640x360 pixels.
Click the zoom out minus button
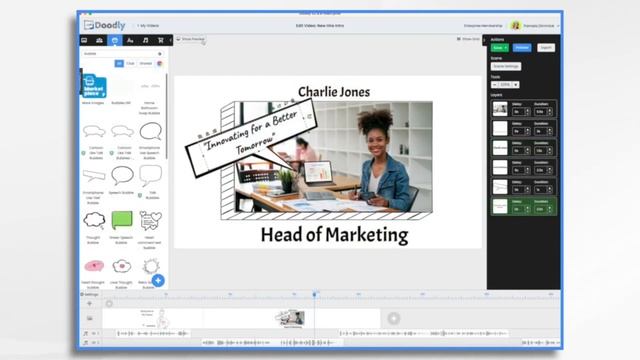pyautogui.click(x=494, y=84)
